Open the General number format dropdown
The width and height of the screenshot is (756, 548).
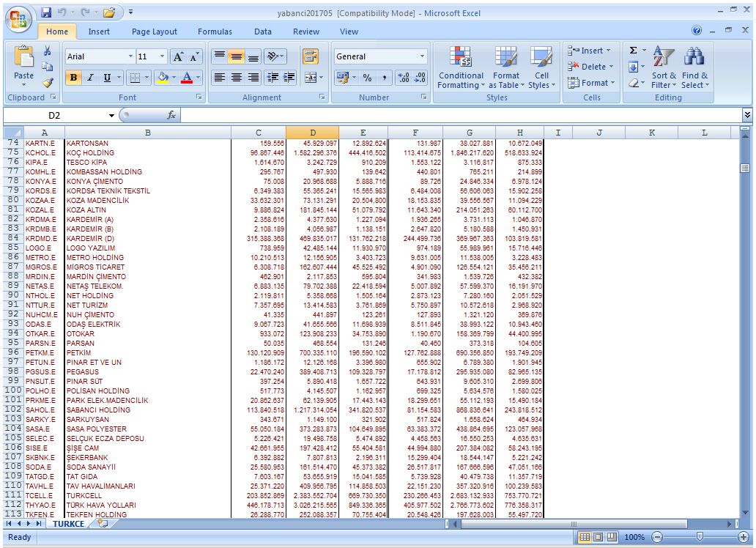tap(423, 56)
